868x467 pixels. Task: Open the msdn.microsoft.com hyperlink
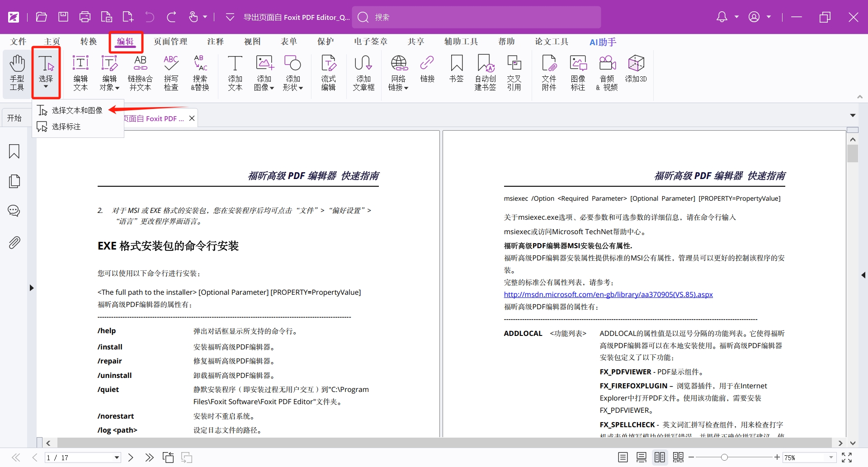(x=608, y=295)
